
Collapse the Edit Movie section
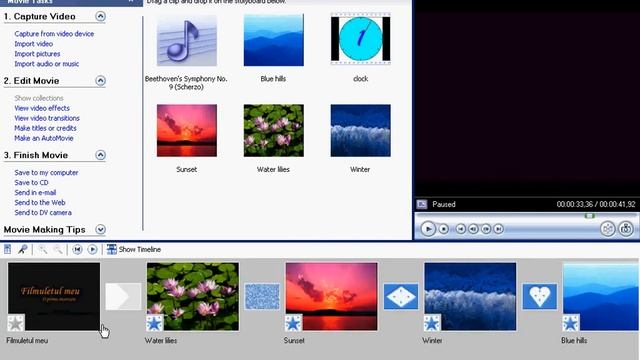[x=100, y=81]
